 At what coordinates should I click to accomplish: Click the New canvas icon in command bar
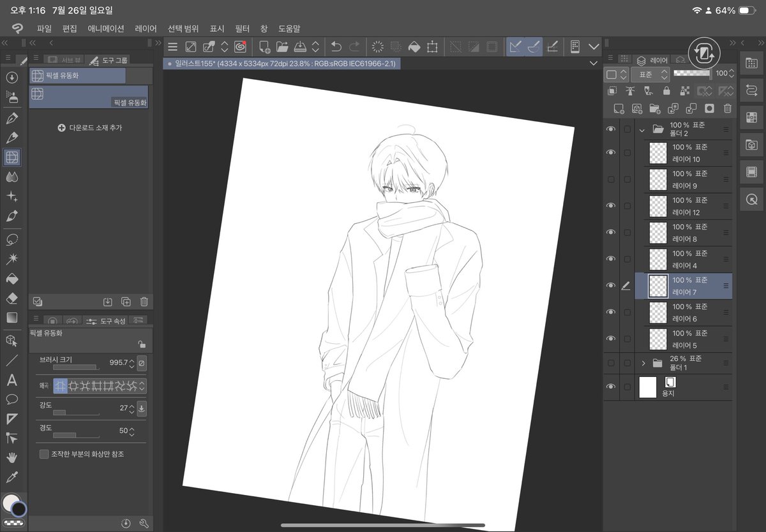[x=264, y=47]
